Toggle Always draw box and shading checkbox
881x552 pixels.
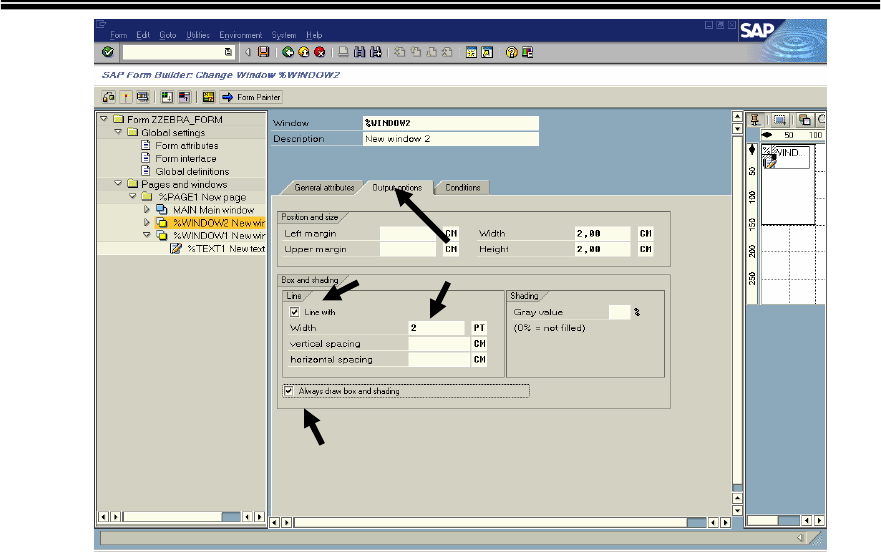(x=289, y=391)
